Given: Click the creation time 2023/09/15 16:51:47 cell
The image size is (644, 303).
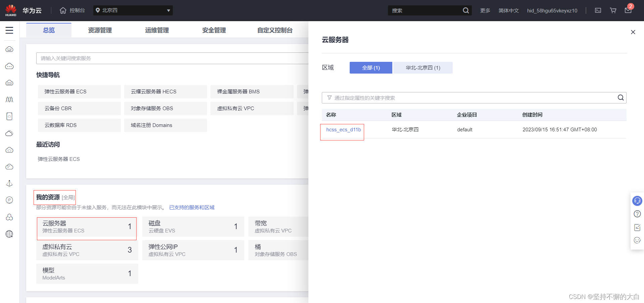Looking at the screenshot, I should click(559, 130).
